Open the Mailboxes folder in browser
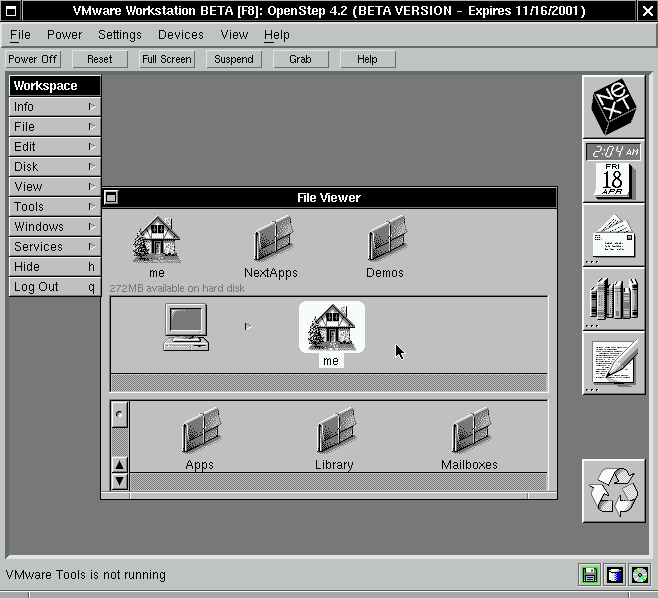The image size is (658, 598). click(x=469, y=433)
